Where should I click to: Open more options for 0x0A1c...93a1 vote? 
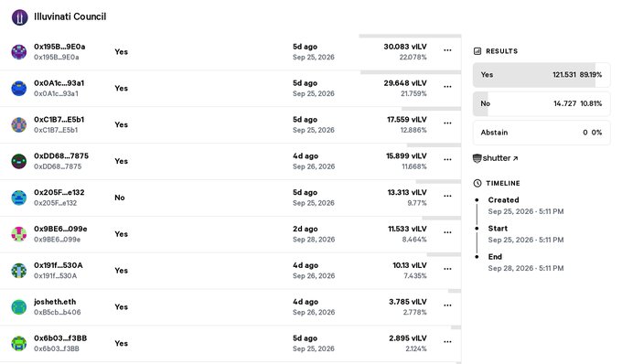(447, 87)
